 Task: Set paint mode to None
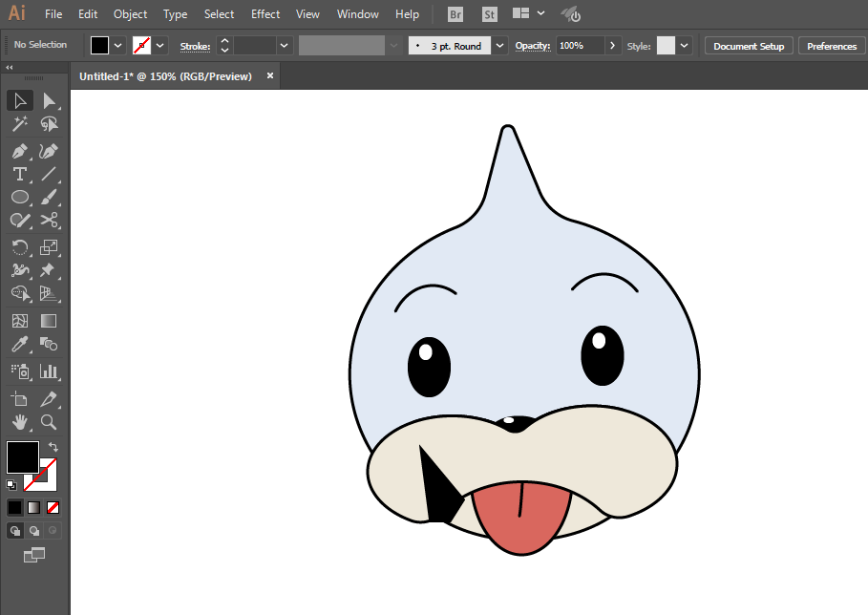pyautogui.click(x=53, y=507)
